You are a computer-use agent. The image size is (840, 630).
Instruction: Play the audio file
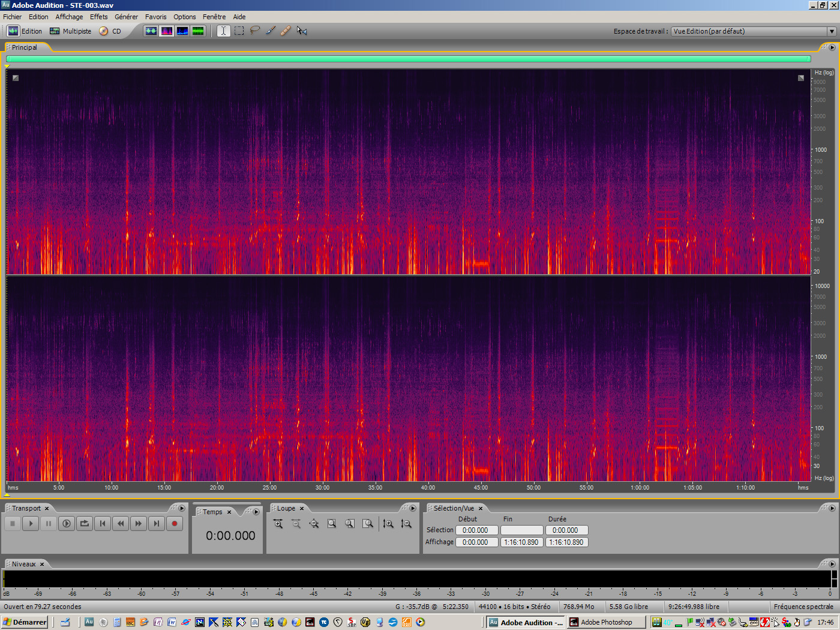[x=31, y=523]
